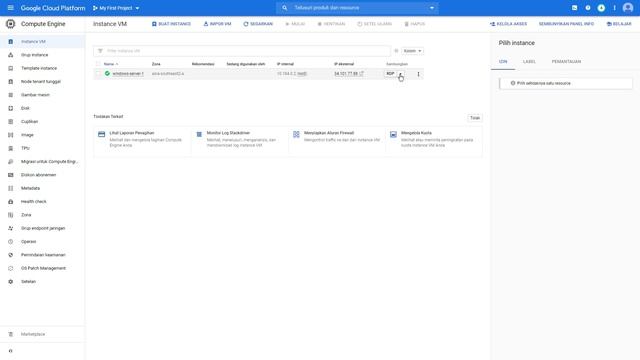Viewport: 640px width, 360px height.
Task: Open the help question mark icon
Action: [588, 8]
